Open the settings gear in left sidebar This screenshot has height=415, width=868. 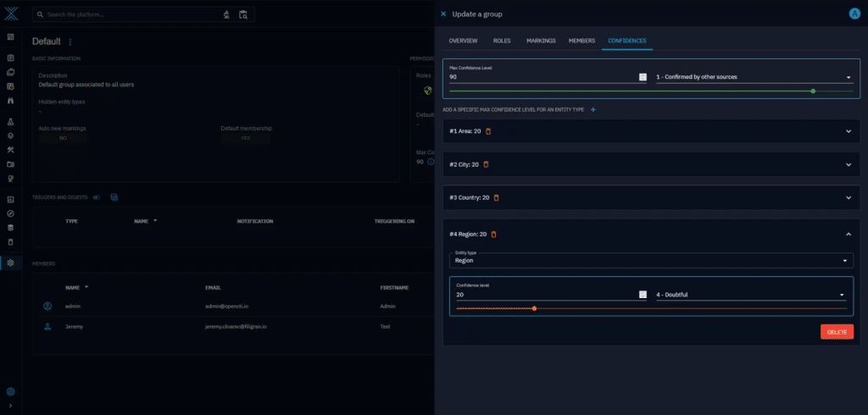pos(10,263)
